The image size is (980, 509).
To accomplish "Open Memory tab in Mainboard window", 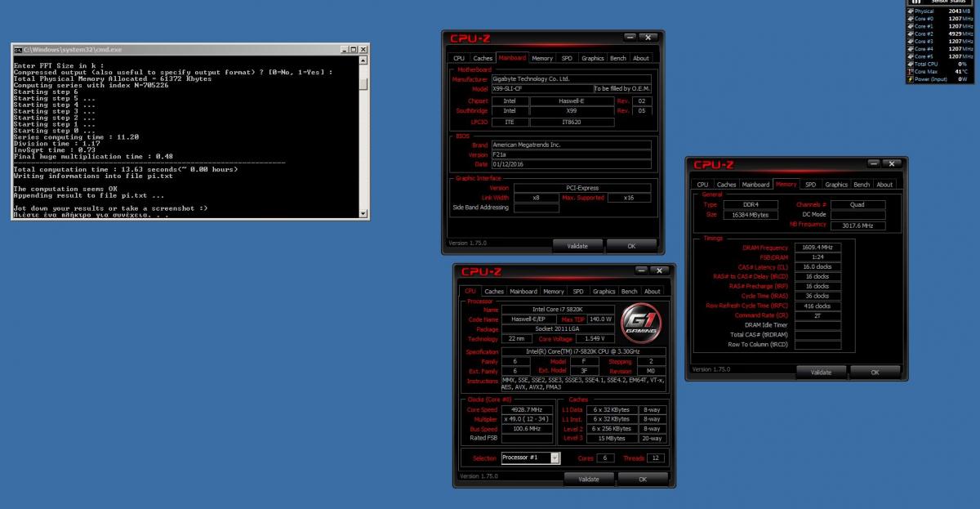I will 542,58.
